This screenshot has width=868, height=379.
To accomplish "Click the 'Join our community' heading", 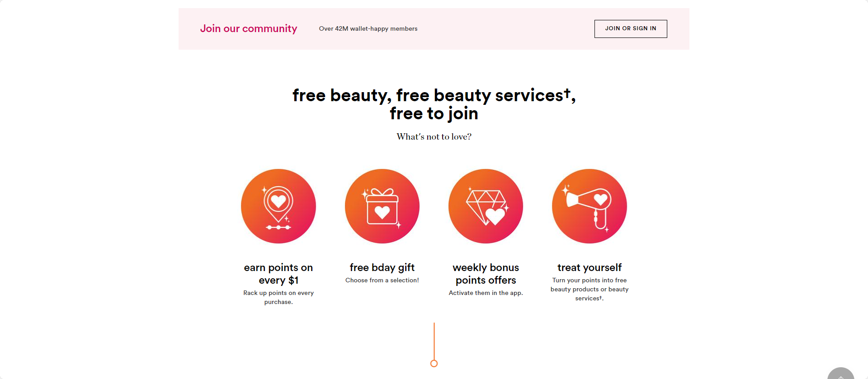I will point(249,28).
